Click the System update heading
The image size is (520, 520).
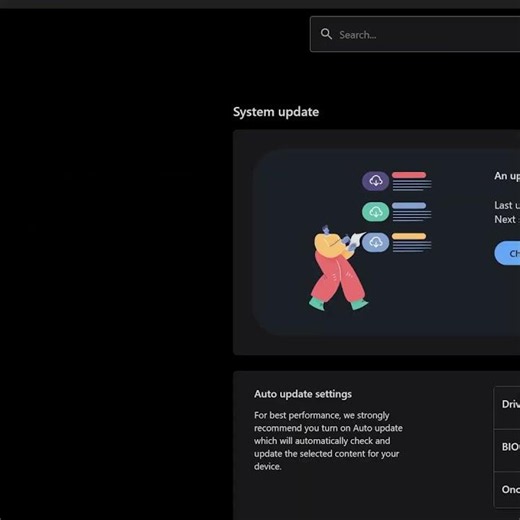pos(276,112)
